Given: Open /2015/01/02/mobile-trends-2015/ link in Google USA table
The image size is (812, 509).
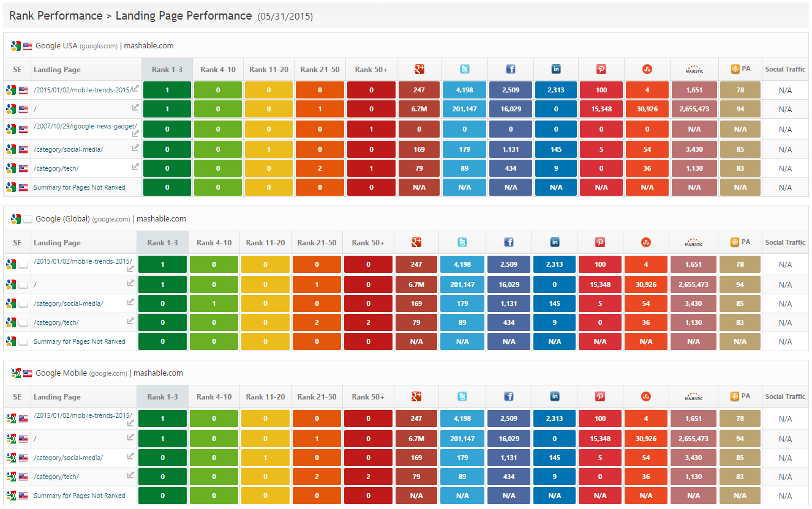Looking at the screenshot, I should tap(83, 90).
